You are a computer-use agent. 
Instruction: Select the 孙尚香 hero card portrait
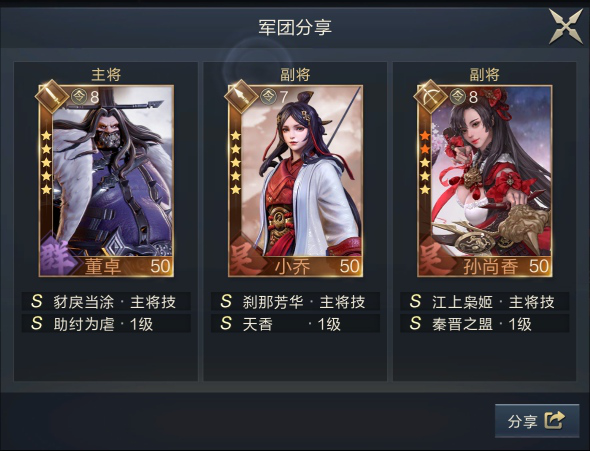click(485, 181)
